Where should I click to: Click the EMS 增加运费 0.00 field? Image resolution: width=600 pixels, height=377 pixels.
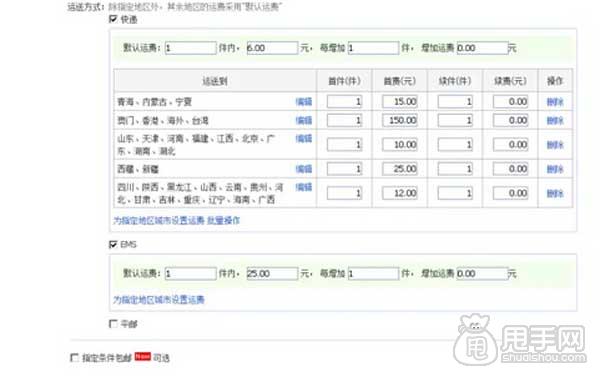(x=482, y=274)
